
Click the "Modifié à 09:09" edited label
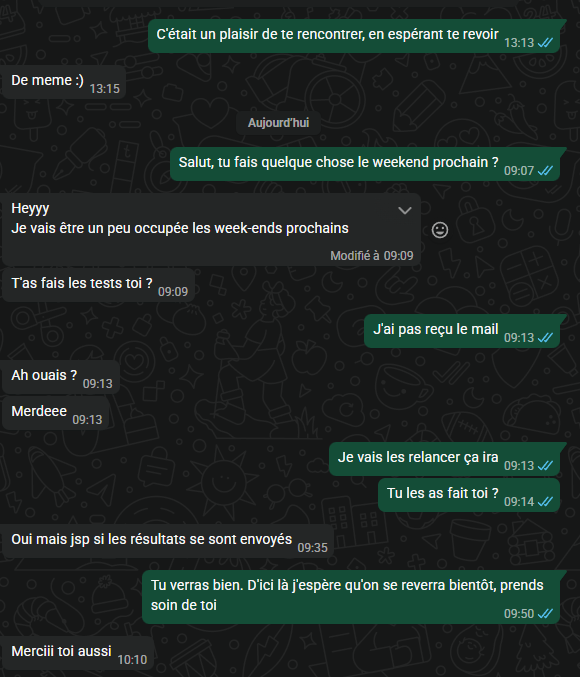coord(372,256)
